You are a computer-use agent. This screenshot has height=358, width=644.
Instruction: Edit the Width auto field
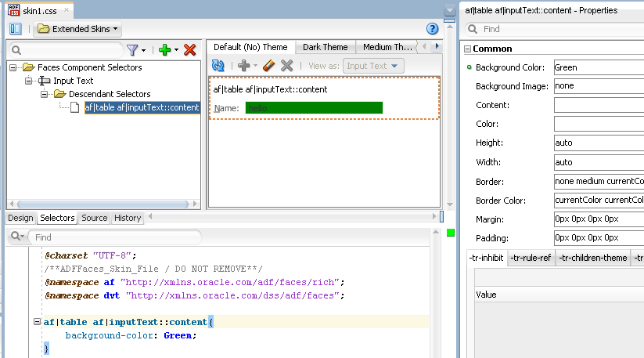(x=599, y=162)
